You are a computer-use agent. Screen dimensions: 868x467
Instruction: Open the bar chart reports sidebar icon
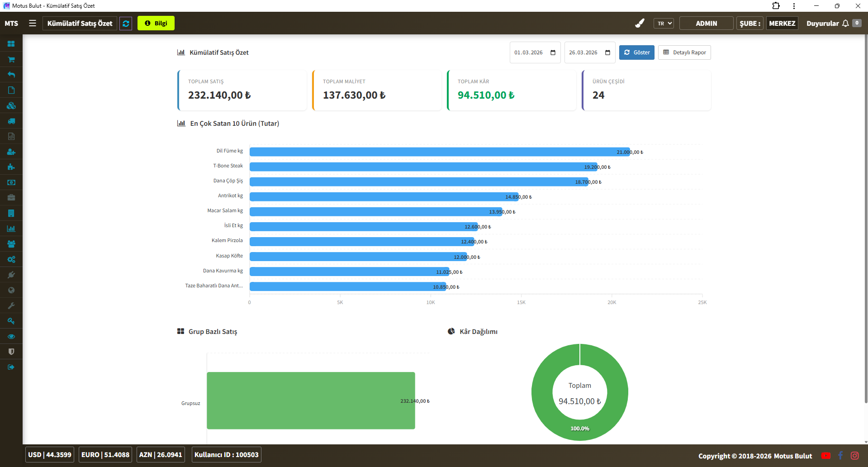click(11, 229)
